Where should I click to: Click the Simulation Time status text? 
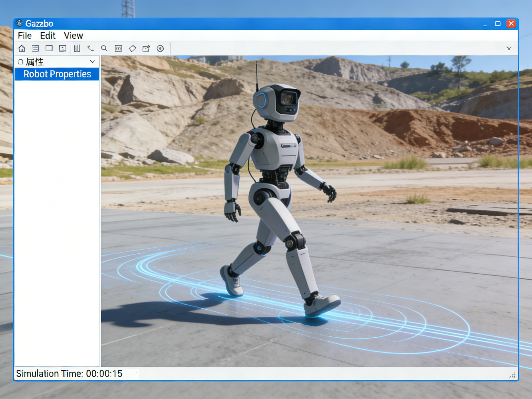69,374
